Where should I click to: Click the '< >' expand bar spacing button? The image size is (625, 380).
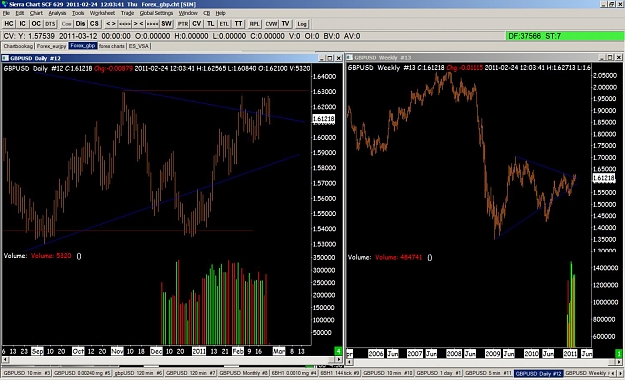pos(111,24)
